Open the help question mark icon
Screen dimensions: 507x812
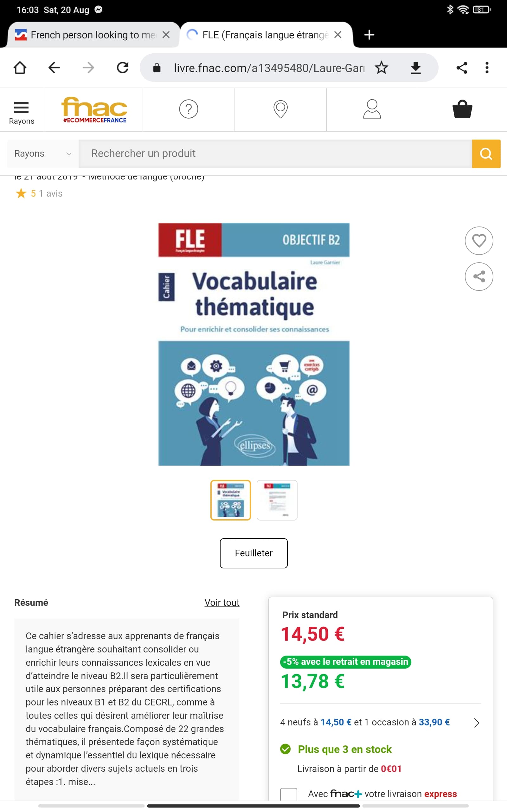pyautogui.click(x=189, y=109)
